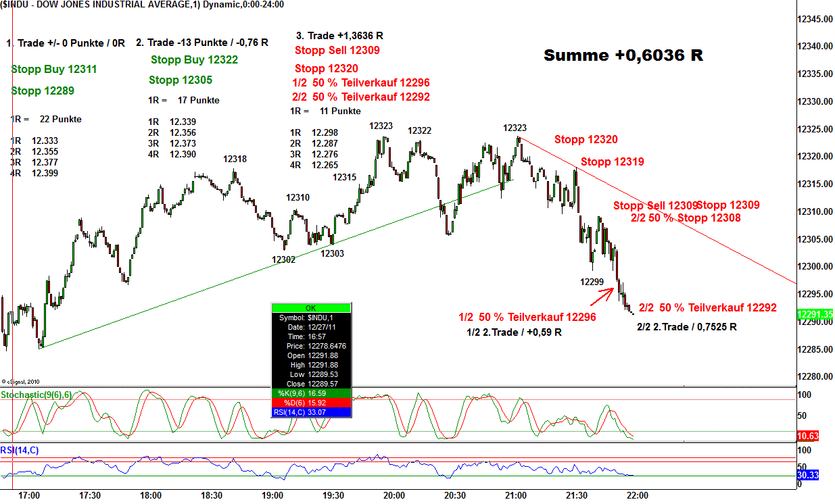Click the 2/2 50 % Stopp 12308 annotation
The image size is (835, 504).
(x=685, y=218)
